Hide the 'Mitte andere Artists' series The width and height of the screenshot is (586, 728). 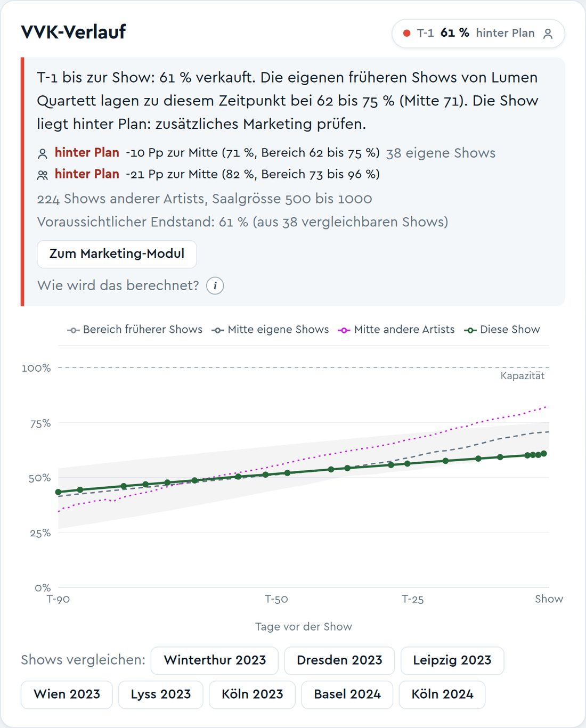(x=396, y=330)
